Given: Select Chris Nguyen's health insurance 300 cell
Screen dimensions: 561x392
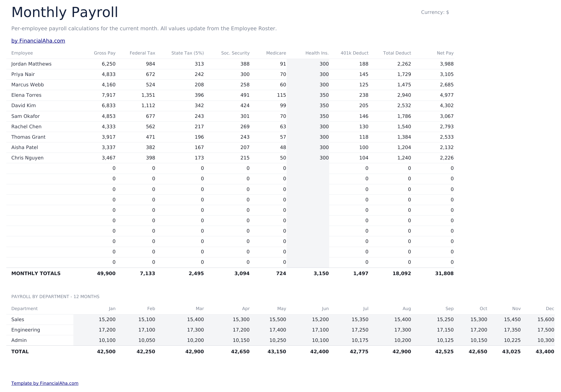Looking at the screenshot, I should tap(324, 158).
